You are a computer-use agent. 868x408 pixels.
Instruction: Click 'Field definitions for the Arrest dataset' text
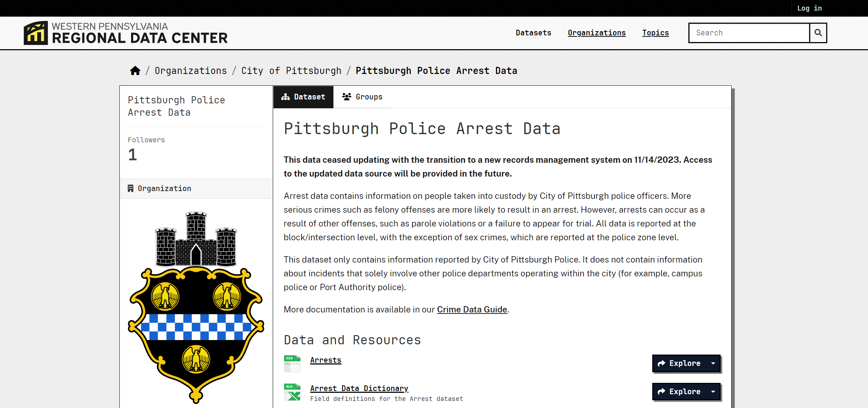tap(387, 399)
